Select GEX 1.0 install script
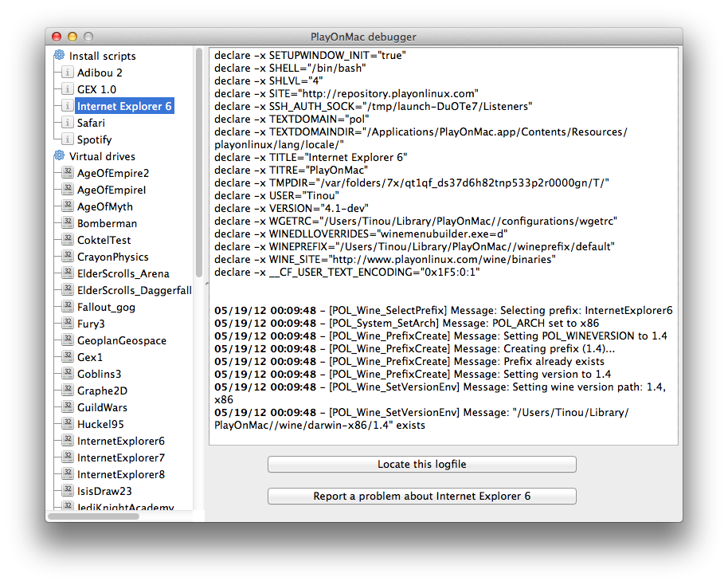The height and width of the screenshot is (585, 728). click(x=96, y=89)
